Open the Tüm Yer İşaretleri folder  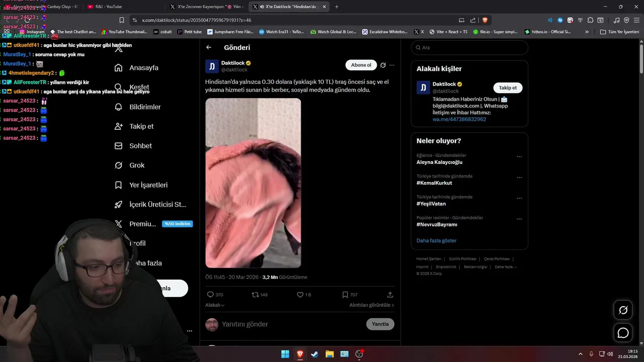click(x=619, y=32)
